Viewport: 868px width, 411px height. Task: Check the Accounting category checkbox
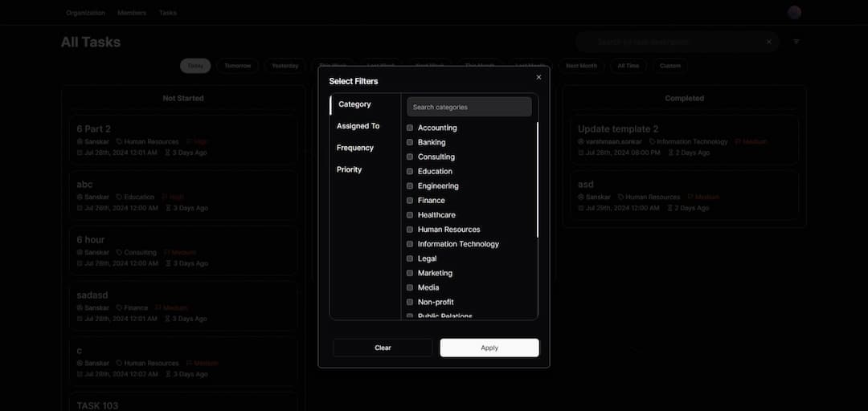click(410, 128)
